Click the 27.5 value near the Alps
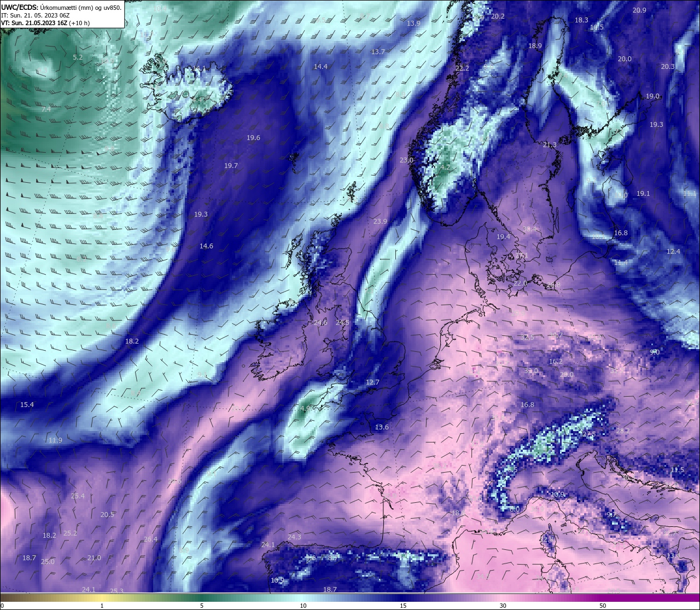The width and height of the screenshot is (700, 610). pyautogui.click(x=589, y=434)
